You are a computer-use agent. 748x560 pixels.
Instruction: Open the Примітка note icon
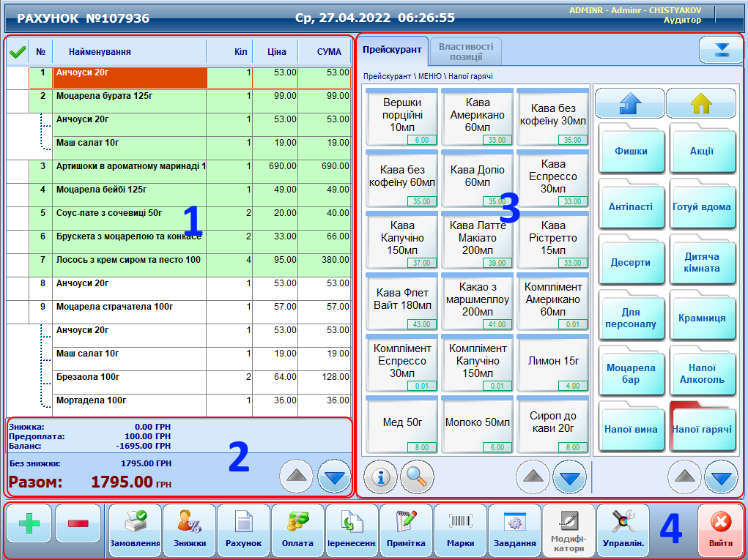coord(406,529)
